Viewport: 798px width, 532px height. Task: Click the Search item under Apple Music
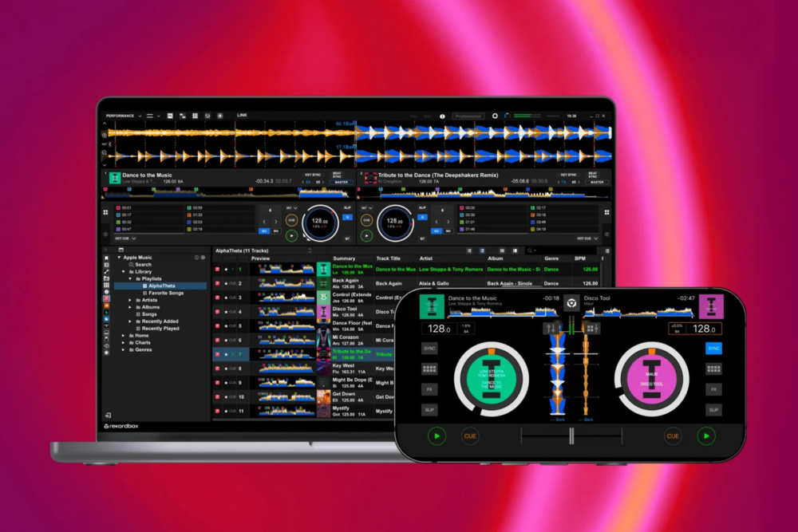(143, 265)
